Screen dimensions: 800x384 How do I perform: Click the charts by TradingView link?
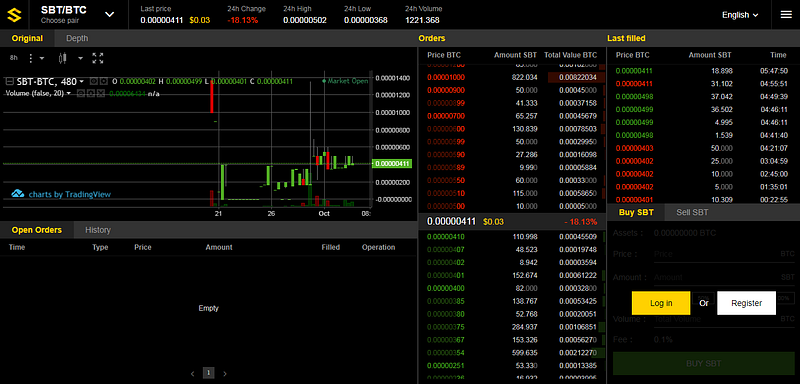pyautogui.click(x=69, y=194)
